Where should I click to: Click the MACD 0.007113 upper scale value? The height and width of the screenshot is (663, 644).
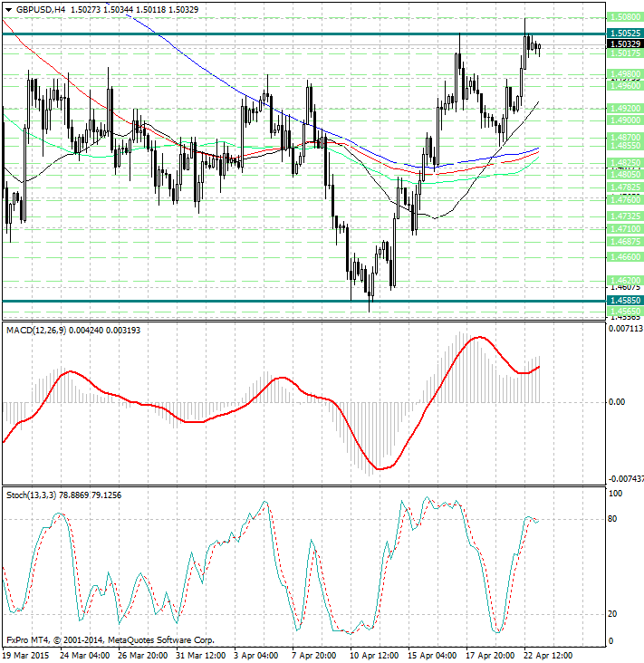(x=625, y=330)
